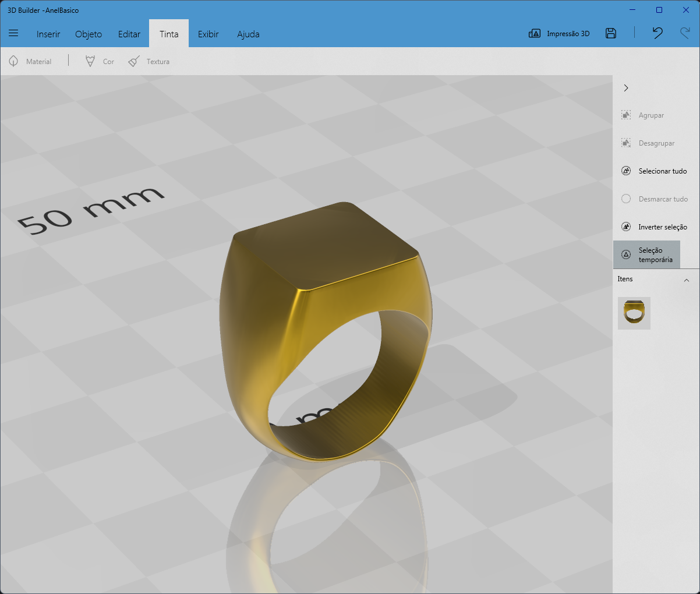Viewport: 700px width, 594px height.
Task: Click Desmarcar tudo
Action: 654,199
